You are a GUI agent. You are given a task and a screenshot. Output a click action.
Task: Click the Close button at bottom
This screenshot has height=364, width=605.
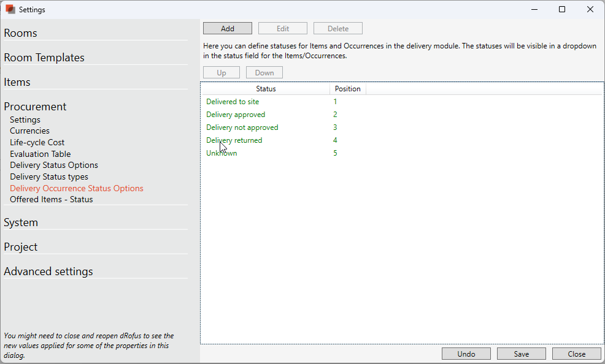point(576,354)
